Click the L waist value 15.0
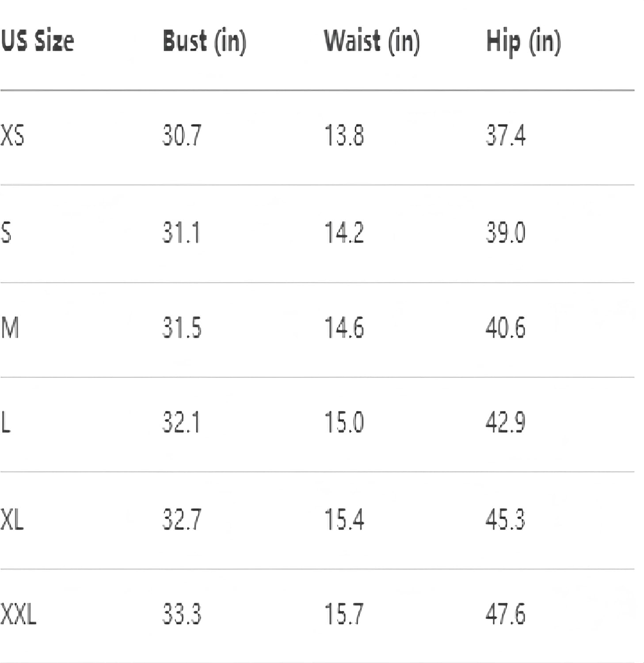This screenshot has height=663, width=644. [x=344, y=422]
